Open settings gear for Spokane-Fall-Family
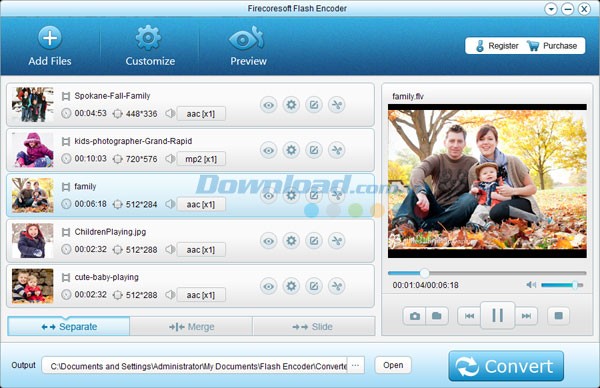Image resolution: width=600 pixels, height=388 pixels. click(291, 105)
